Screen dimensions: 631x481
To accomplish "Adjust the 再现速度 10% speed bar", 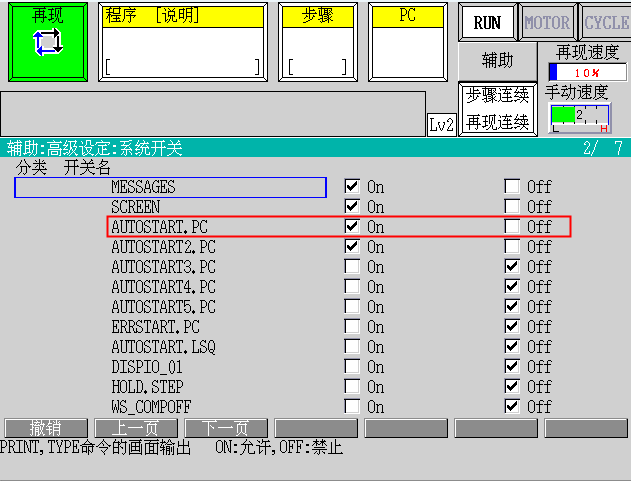I will [x=588, y=72].
